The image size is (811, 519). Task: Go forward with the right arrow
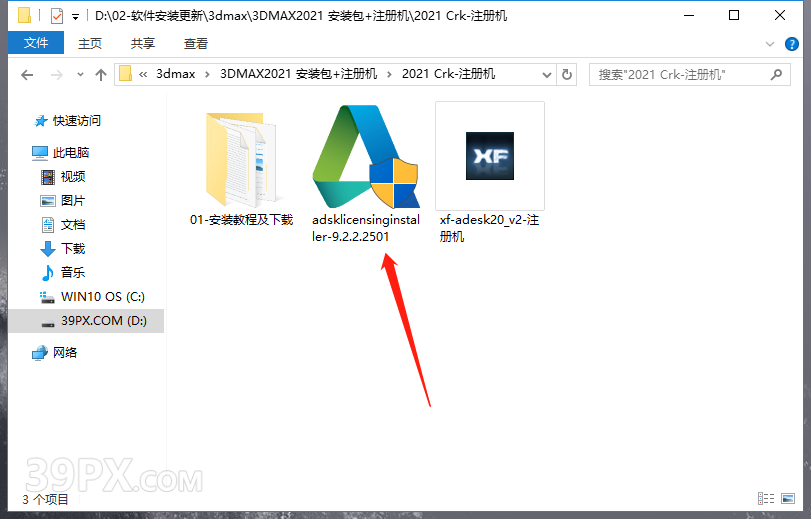[x=57, y=75]
